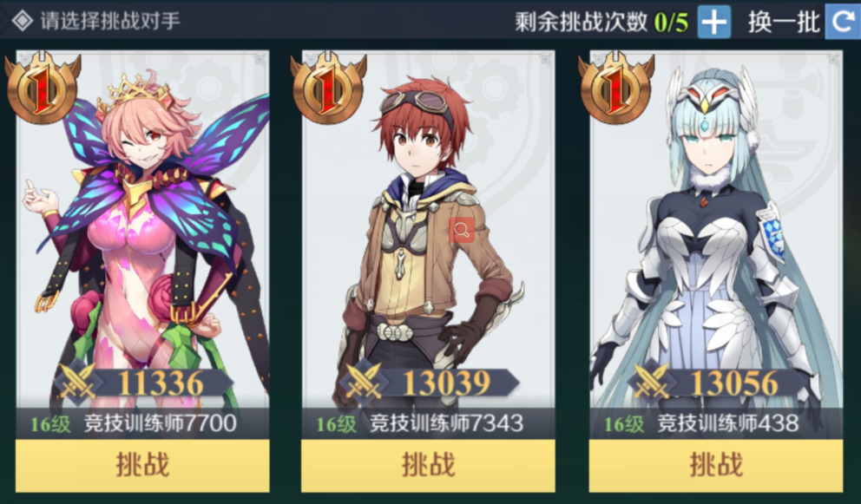This screenshot has height=504, width=861.
Task: Click the rank 1 medal on the valkyrie card
Action: click(616, 88)
